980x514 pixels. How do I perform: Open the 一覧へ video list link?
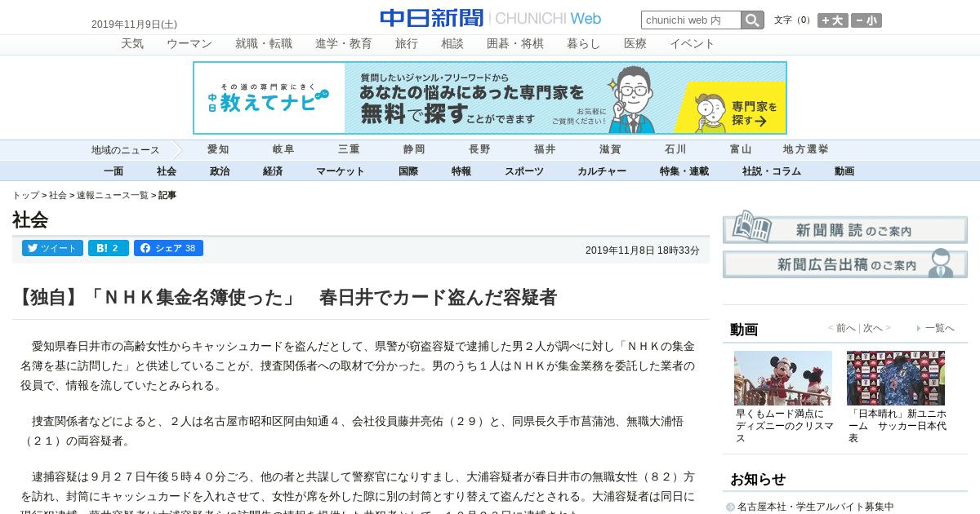pyautogui.click(x=939, y=328)
